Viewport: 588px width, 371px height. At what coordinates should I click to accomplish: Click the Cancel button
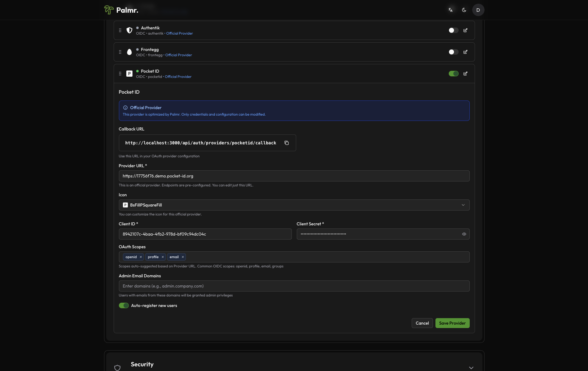[422, 323]
